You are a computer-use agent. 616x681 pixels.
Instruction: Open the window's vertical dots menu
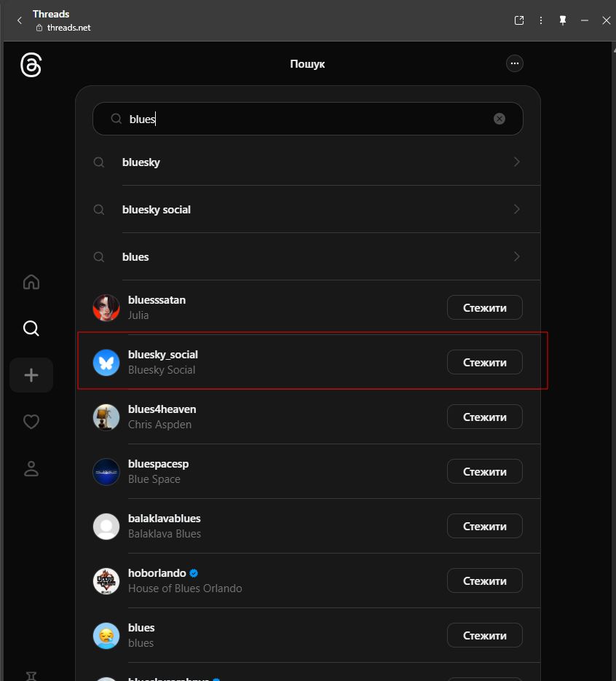tap(541, 20)
